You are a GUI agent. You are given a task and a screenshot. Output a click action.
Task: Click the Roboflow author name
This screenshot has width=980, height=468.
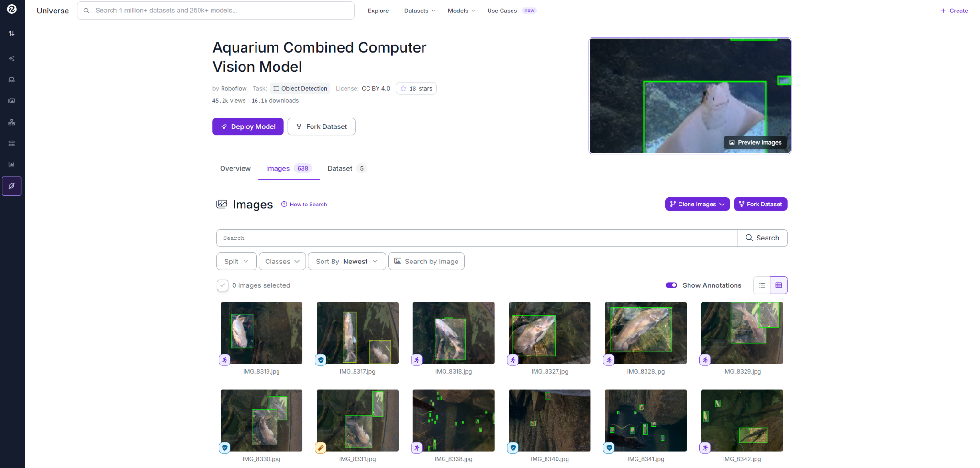234,88
